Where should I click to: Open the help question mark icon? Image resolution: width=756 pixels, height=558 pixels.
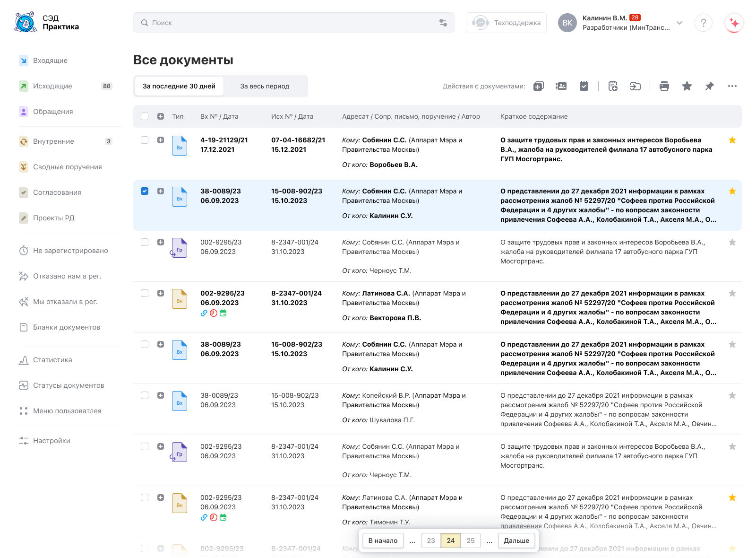(x=703, y=23)
